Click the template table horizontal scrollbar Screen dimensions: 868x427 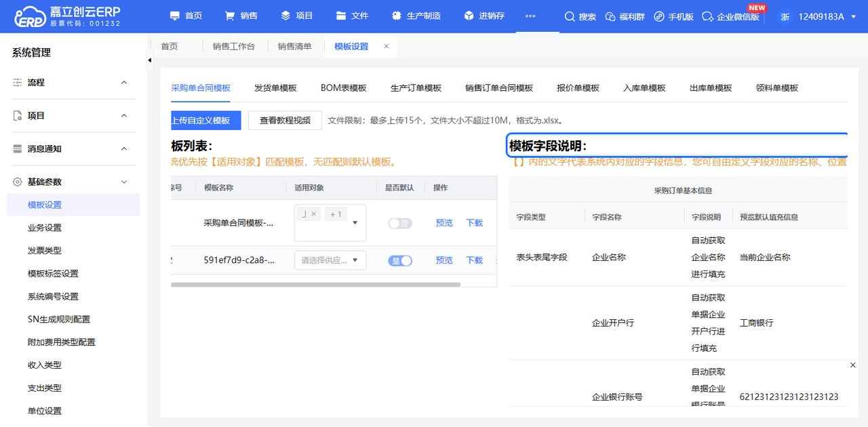[315, 285]
